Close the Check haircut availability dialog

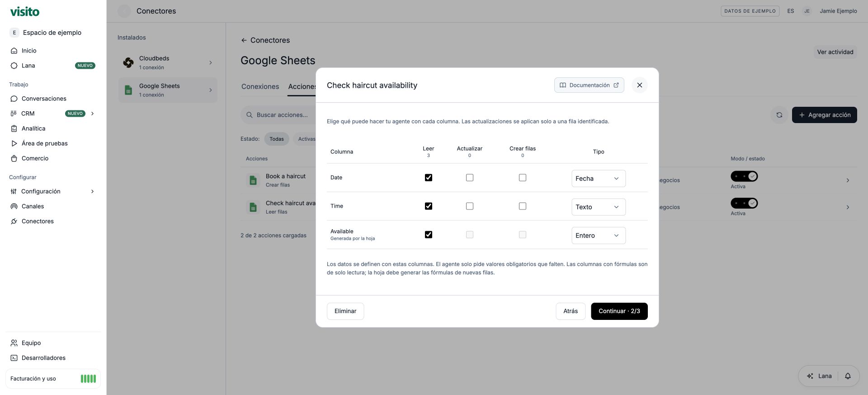pos(639,85)
